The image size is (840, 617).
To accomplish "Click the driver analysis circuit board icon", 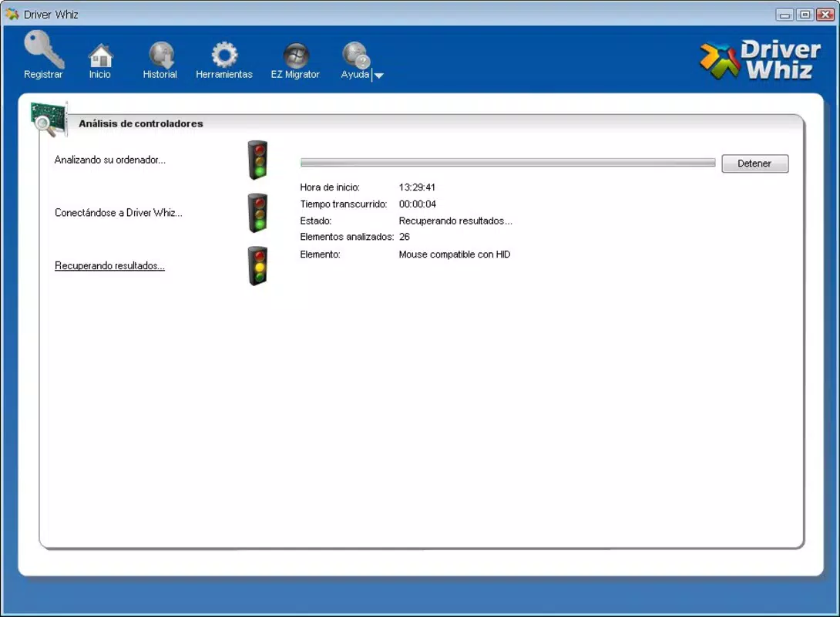I will [x=49, y=119].
